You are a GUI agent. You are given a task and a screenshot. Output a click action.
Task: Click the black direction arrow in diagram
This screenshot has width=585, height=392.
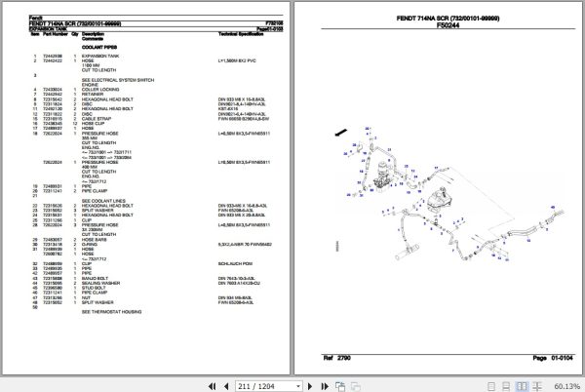(x=341, y=133)
